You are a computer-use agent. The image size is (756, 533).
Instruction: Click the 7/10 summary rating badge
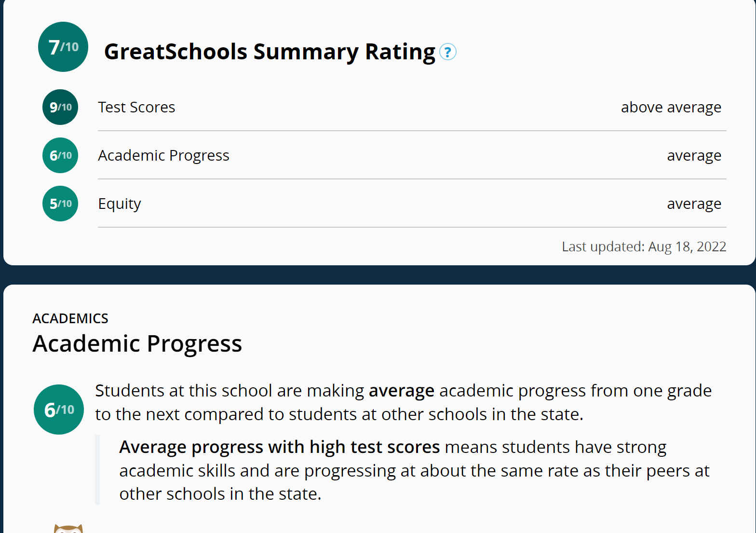tap(63, 47)
